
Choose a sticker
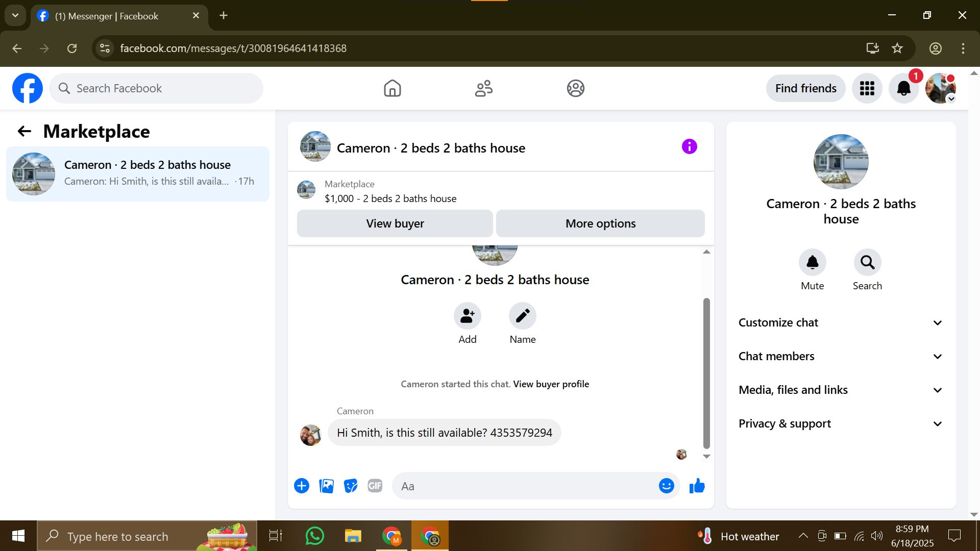(x=351, y=486)
